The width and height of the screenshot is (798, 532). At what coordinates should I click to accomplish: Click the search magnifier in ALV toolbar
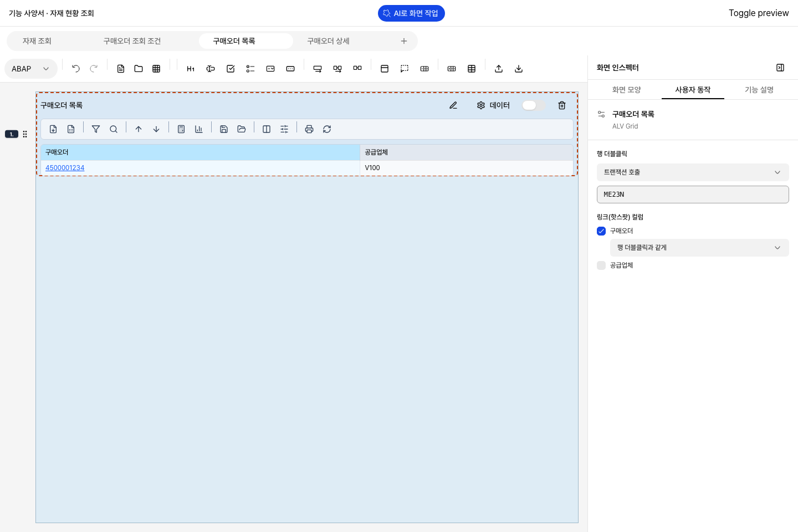click(x=114, y=129)
